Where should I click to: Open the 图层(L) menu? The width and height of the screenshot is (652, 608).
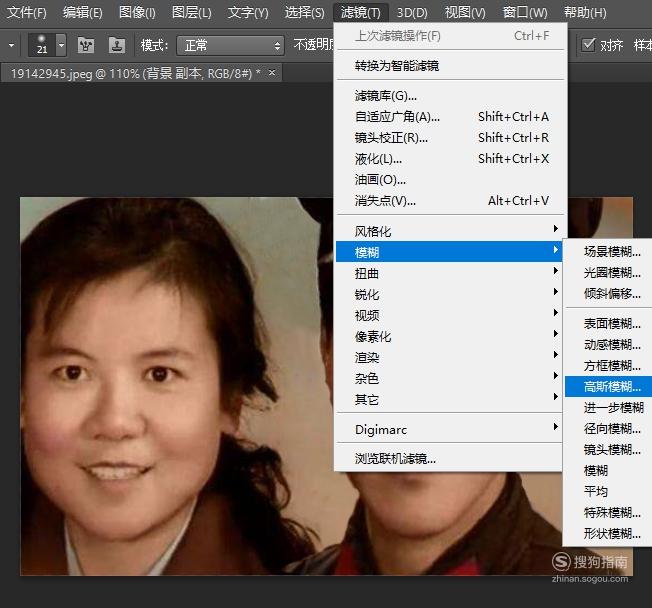[x=192, y=12]
